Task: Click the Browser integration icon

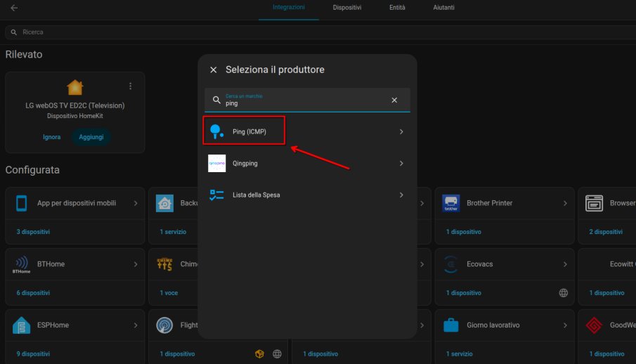Action: click(x=594, y=203)
